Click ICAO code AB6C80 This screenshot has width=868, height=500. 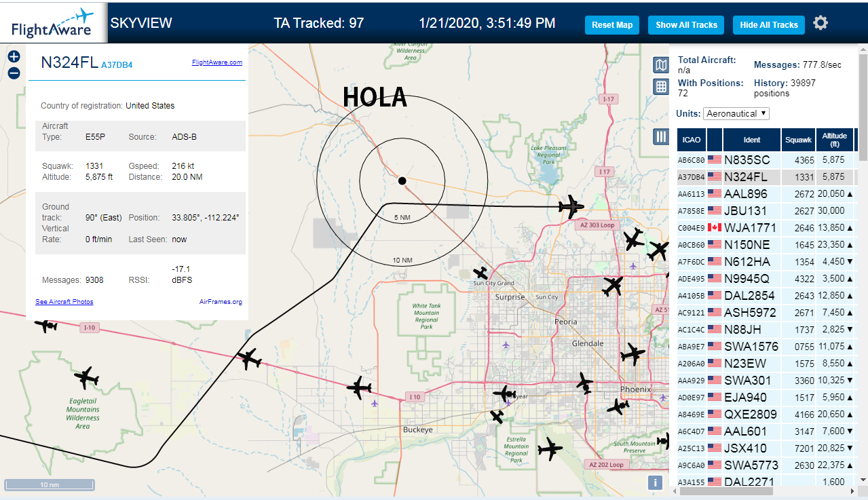(x=692, y=160)
